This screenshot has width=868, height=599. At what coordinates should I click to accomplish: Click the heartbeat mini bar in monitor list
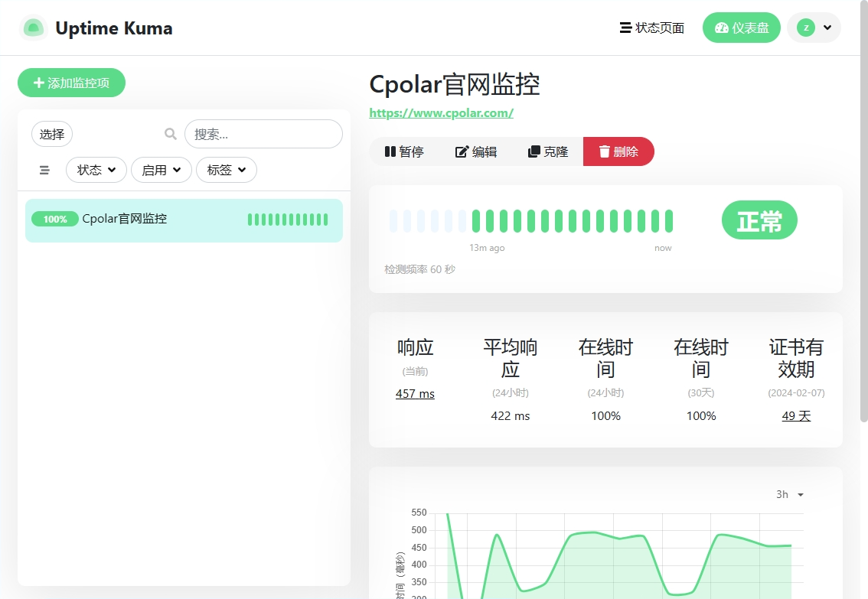tap(288, 220)
